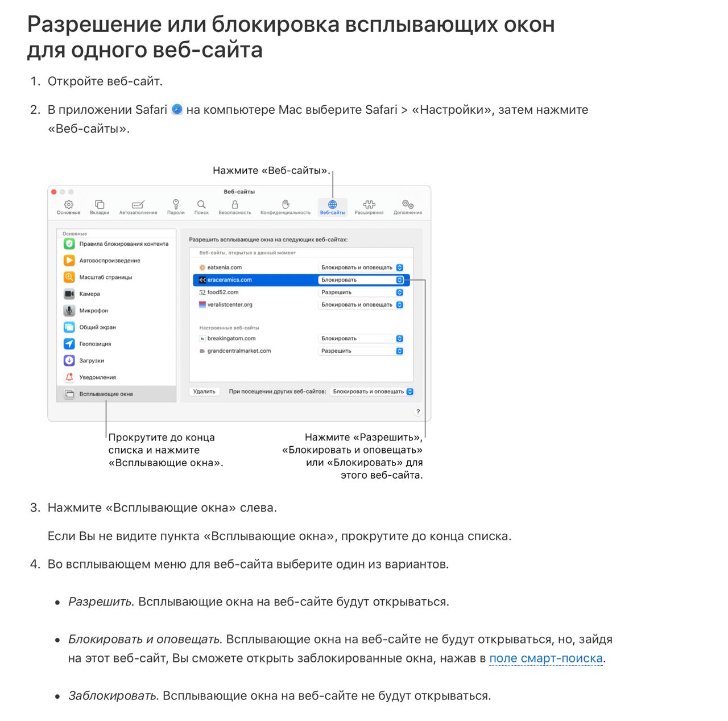Click the Safari compass icon in step 2
This screenshot has height=721, width=728.
coord(177,109)
